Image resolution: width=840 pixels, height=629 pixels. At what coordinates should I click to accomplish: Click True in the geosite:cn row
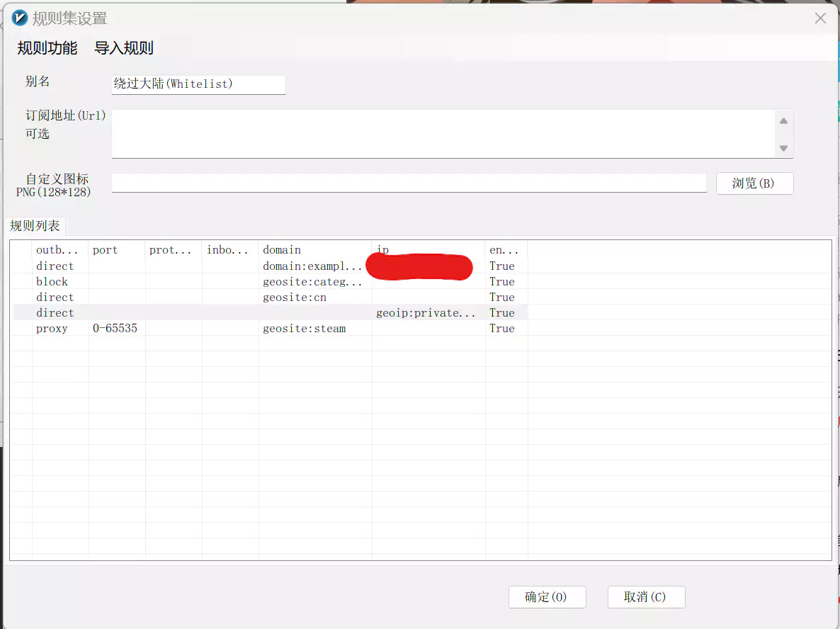tap(502, 297)
